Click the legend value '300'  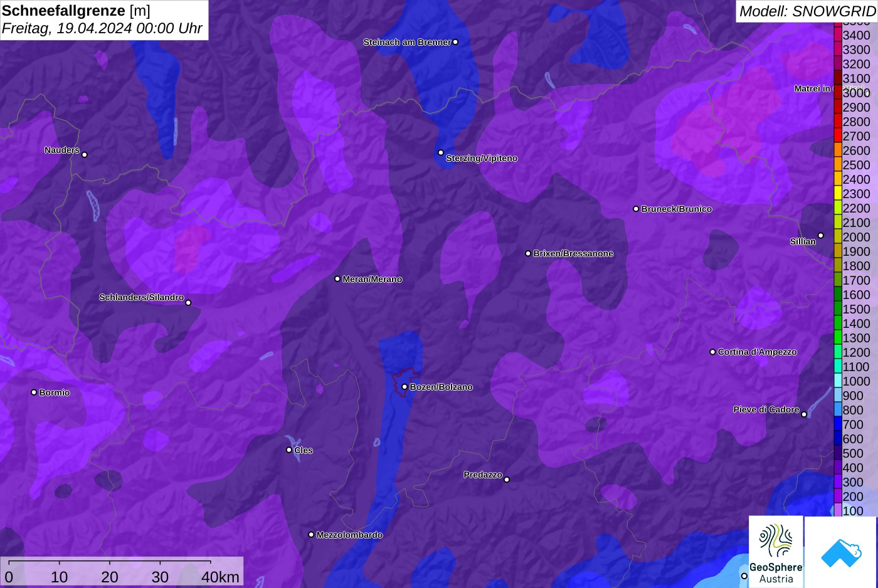[x=853, y=482]
